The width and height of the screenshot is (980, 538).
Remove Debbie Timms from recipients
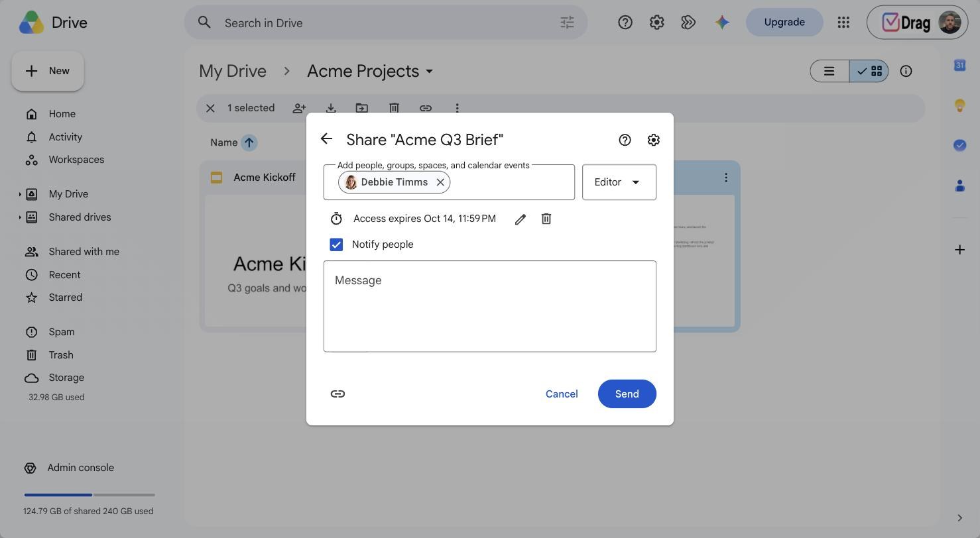coord(440,182)
